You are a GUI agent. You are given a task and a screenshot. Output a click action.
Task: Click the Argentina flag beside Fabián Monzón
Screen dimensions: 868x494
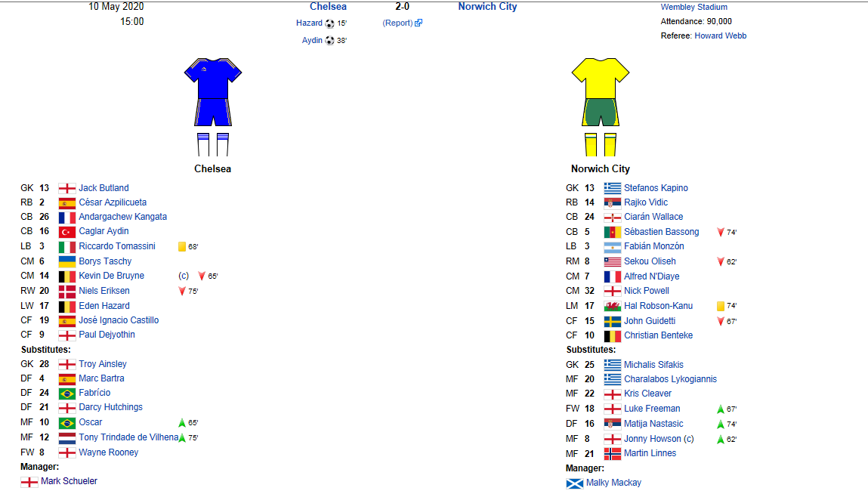tap(612, 246)
